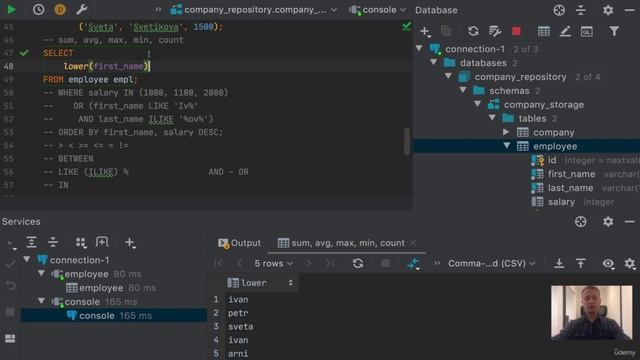Open the company_repository schema dropdown
This screenshot has width=640, height=360.
[x=254, y=10]
